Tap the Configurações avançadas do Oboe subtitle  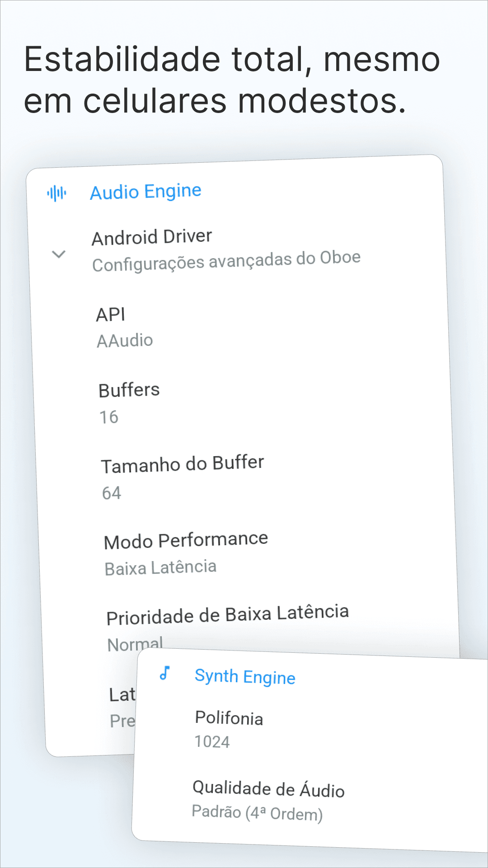click(226, 261)
